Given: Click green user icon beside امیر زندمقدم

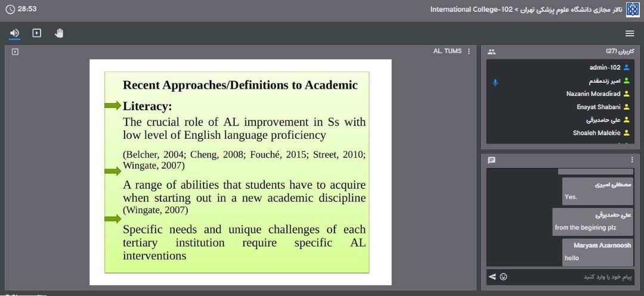Looking at the screenshot, I should pyautogui.click(x=626, y=81).
